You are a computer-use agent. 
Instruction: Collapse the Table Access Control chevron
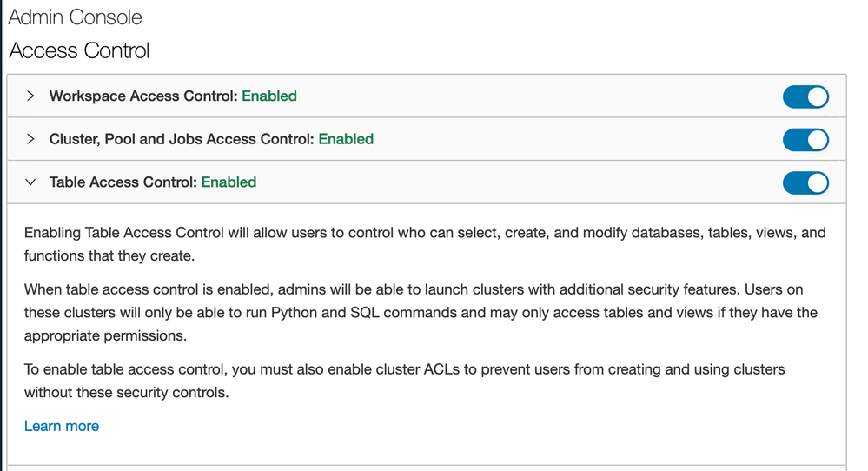coord(30,182)
